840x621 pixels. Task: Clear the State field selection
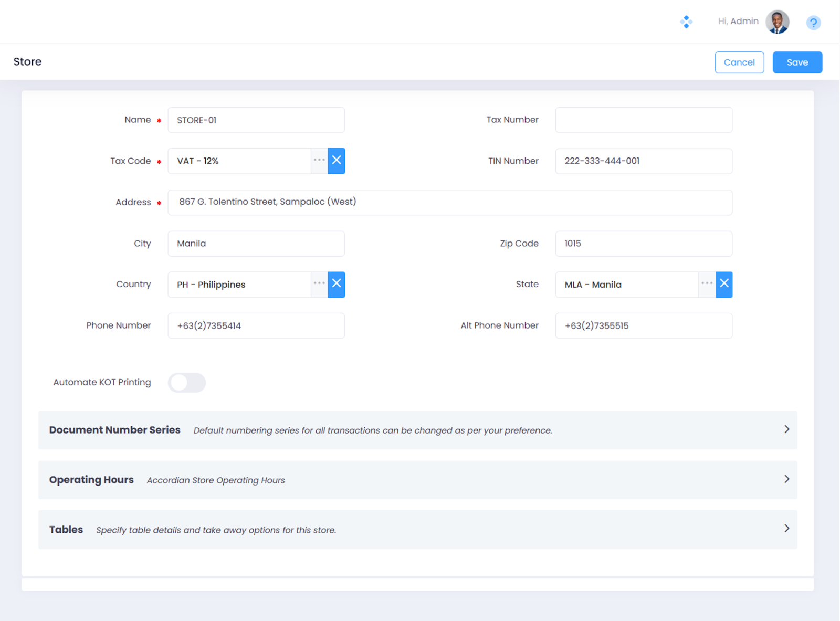pos(723,284)
